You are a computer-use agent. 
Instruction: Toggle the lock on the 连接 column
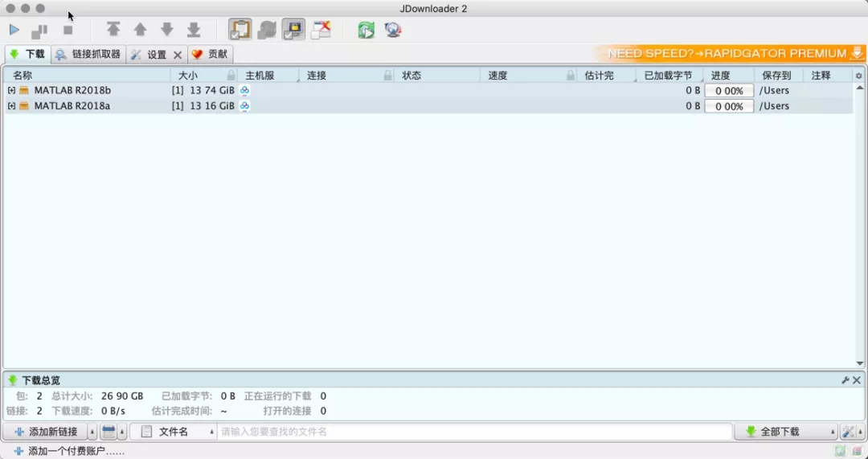[388, 76]
